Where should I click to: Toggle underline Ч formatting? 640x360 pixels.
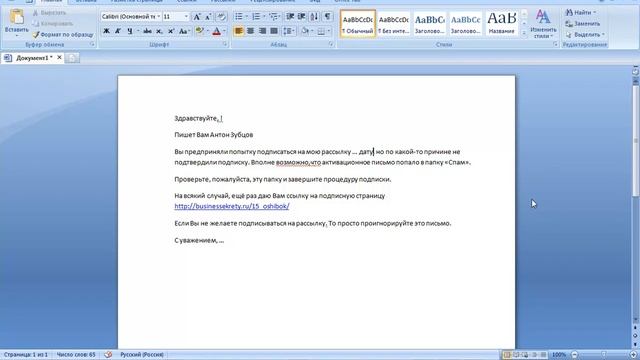(x=130, y=31)
